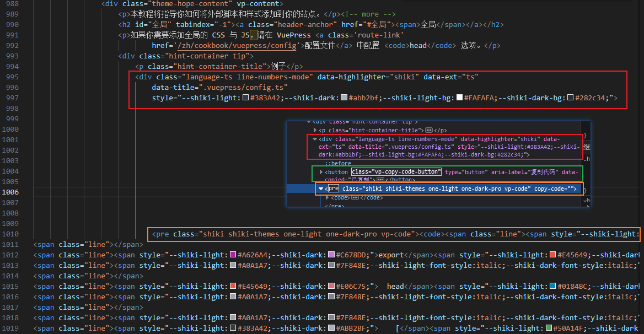Click the class="vp-copy-code-button" attribute in DevTools
This screenshot has width=644, height=334.
tap(396, 172)
